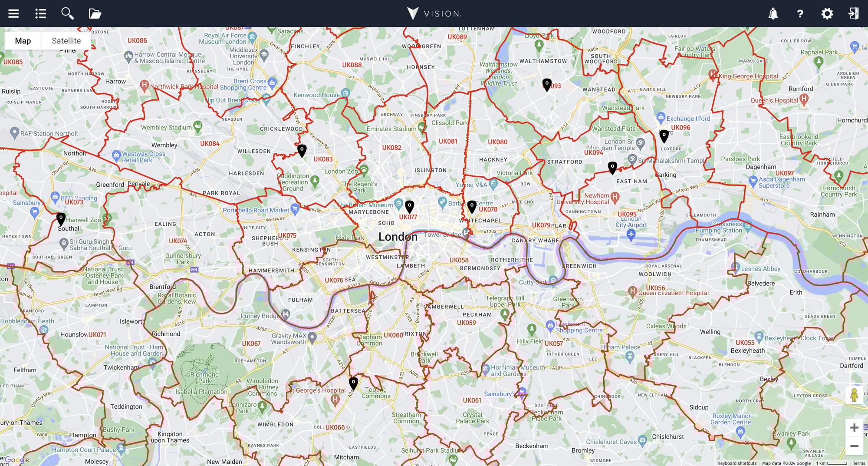Click territory label UK075

pyautogui.click(x=287, y=236)
